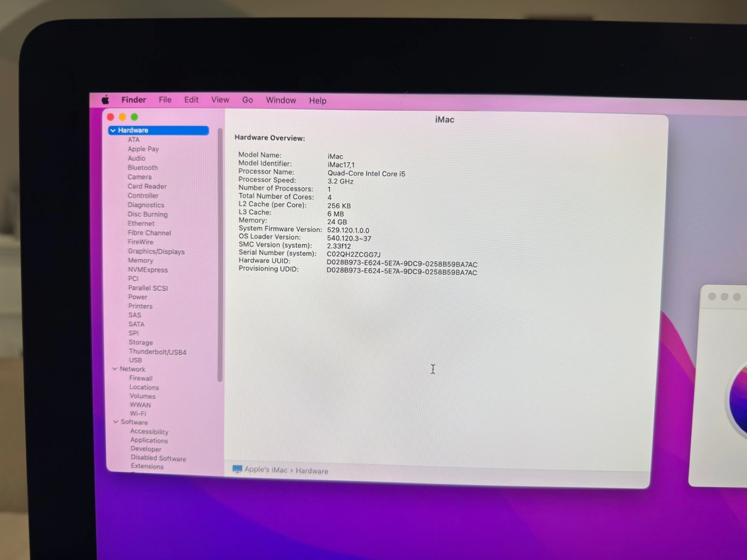
Task: Select Power in the sidebar
Action: pos(137,297)
